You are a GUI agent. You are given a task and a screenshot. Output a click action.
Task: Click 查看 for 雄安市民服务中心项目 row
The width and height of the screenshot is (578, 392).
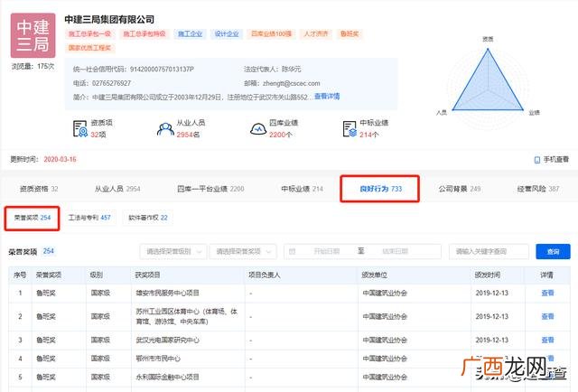coord(547,294)
